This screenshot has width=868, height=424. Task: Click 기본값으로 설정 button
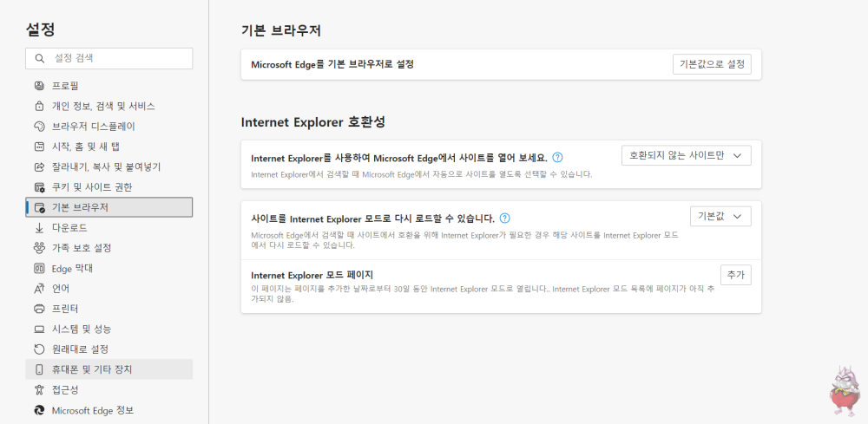click(x=712, y=64)
